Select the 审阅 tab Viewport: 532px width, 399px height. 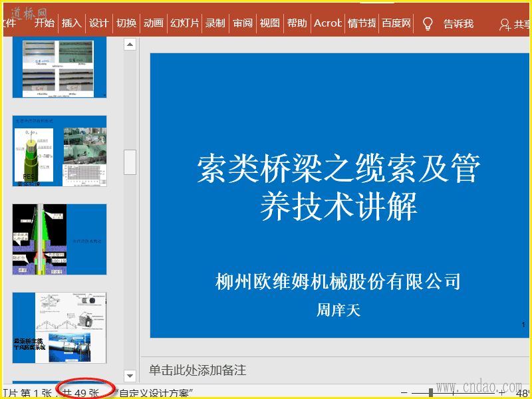point(243,23)
